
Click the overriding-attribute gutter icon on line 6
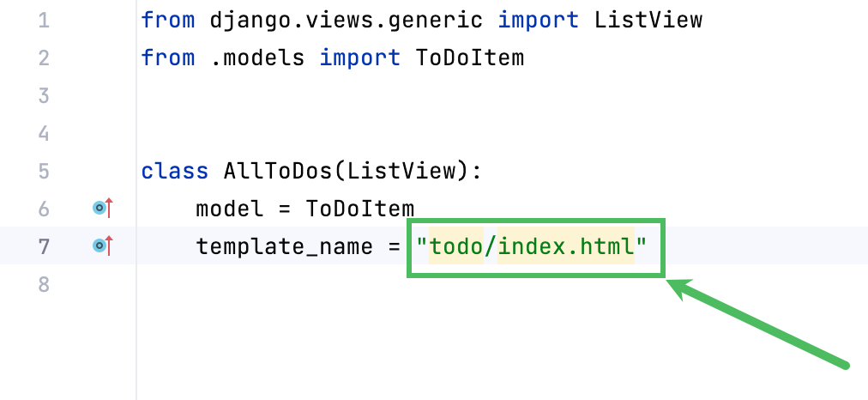[x=102, y=208]
